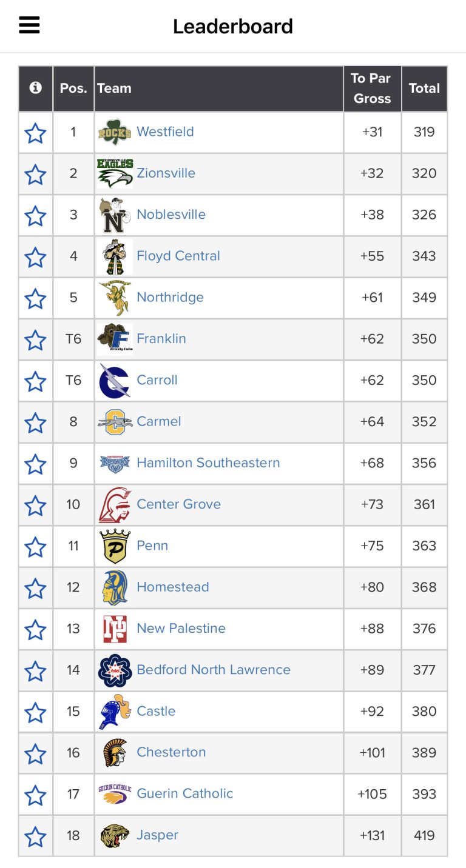The height and width of the screenshot is (868, 466).
Task: Mark Homestead as a favorite
Action: click(36, 588)
